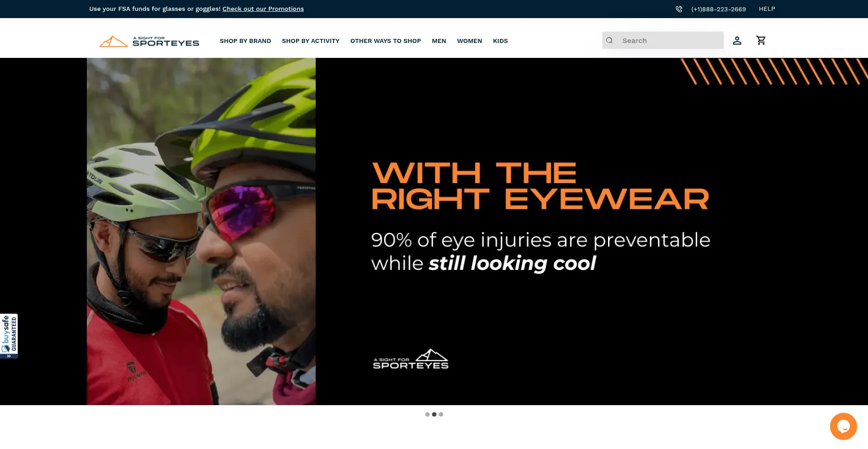Open the user account icon

point(737,41)
